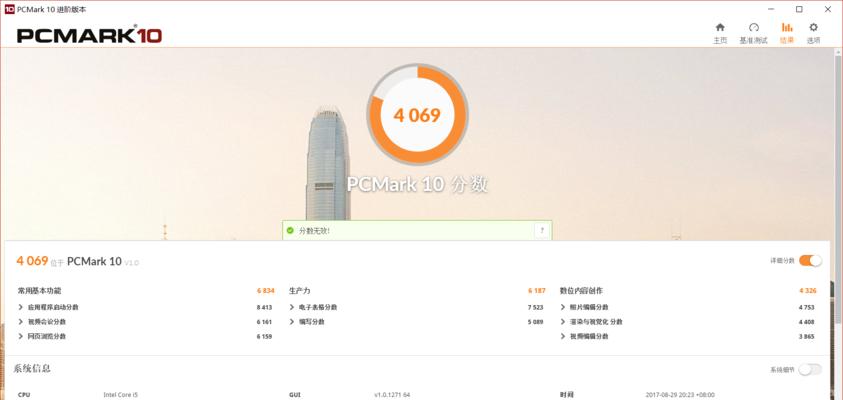Click the large PCMark 10 分数 caption
The image size is (843, 400).
(x=417, y=184)
